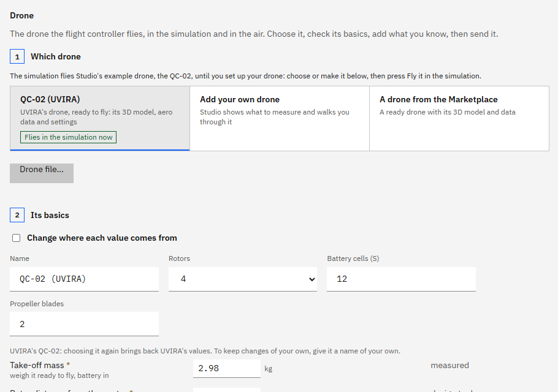The width and height of the screenshot is (558, 392).
Task: Edit the Take-off mass value
Action: 227,369
